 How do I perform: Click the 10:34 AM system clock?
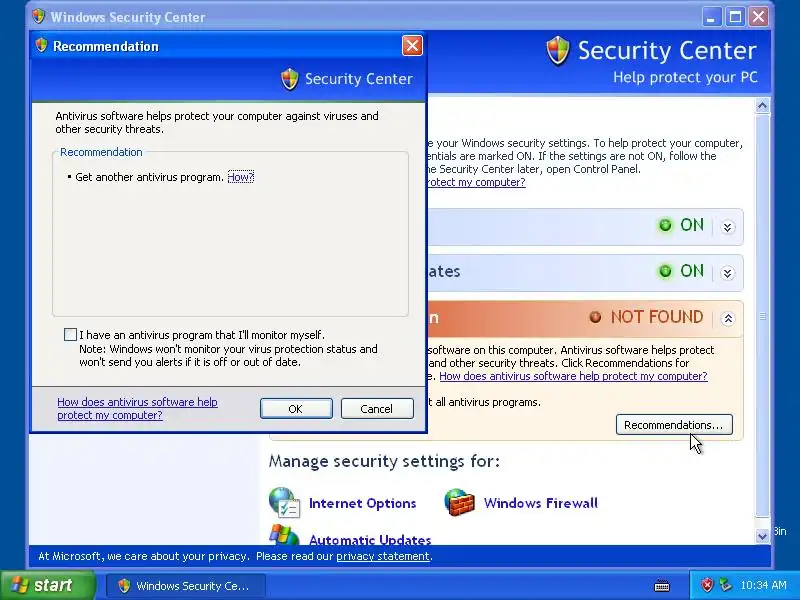(x=763, y=586)
